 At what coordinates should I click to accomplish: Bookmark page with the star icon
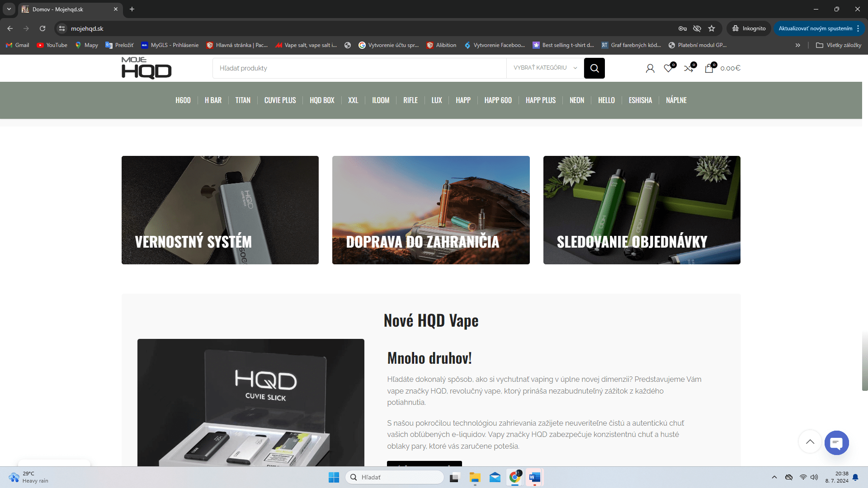click(712, 28)
